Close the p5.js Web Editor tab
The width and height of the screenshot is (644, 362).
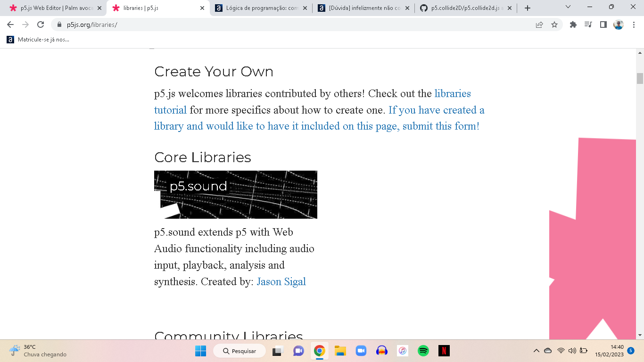(99, 8)
